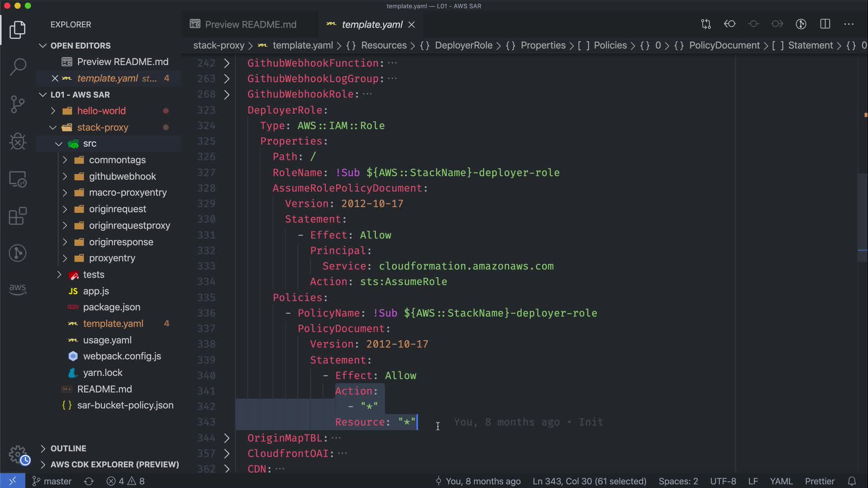Expand the OUTLINE section
Image resolution: width=868 pixels, height=488 pixels.
point(68,448)
